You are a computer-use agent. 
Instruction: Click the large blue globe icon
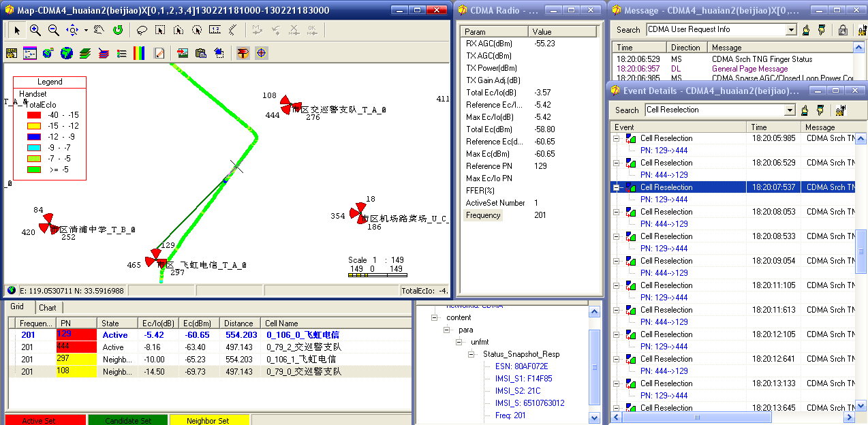click(x=66, y=52)
